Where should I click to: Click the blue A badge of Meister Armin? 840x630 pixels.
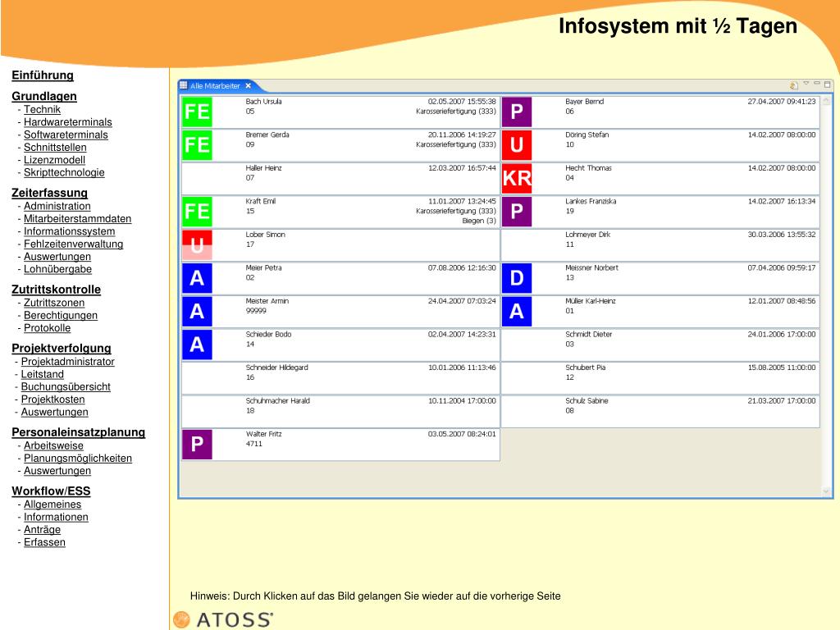[x=197, y=311]
